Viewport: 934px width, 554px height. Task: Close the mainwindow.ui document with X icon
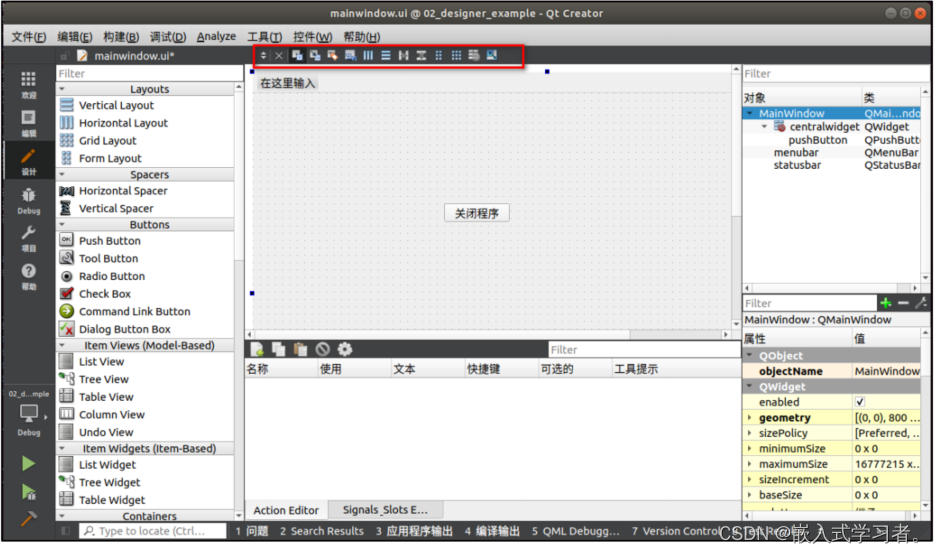(279, 55)
